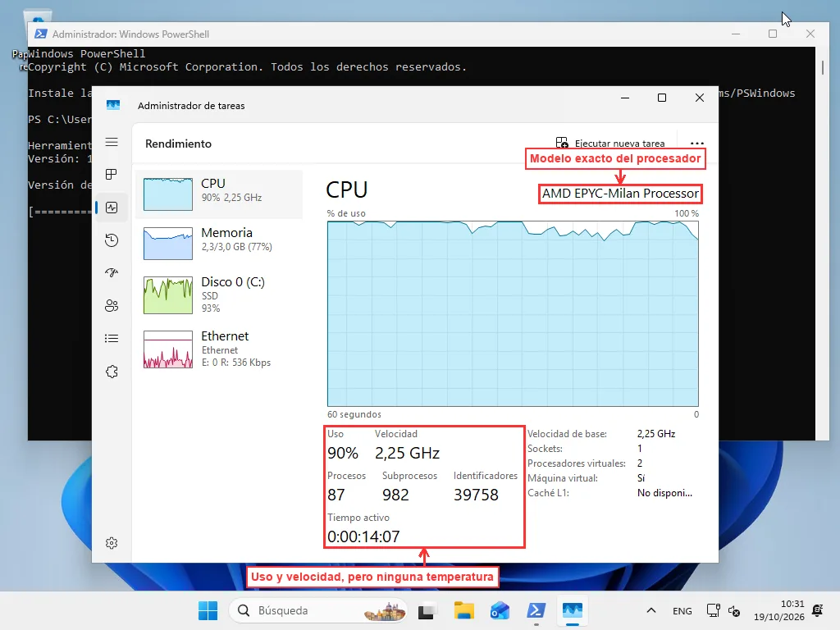840x630 pixels.
Task: Click the Procesos 87 value
Action: click(x=336, y=495)
